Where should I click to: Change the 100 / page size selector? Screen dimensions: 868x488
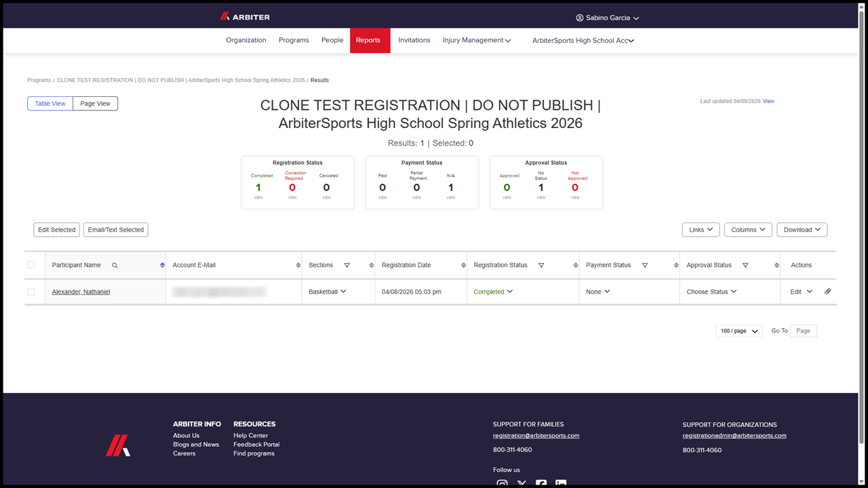739,331
